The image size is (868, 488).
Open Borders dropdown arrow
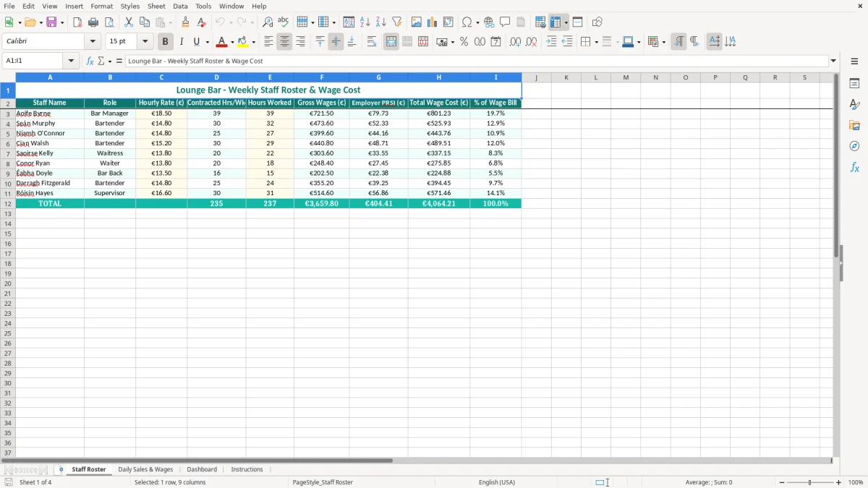click(x=595, y=42)
